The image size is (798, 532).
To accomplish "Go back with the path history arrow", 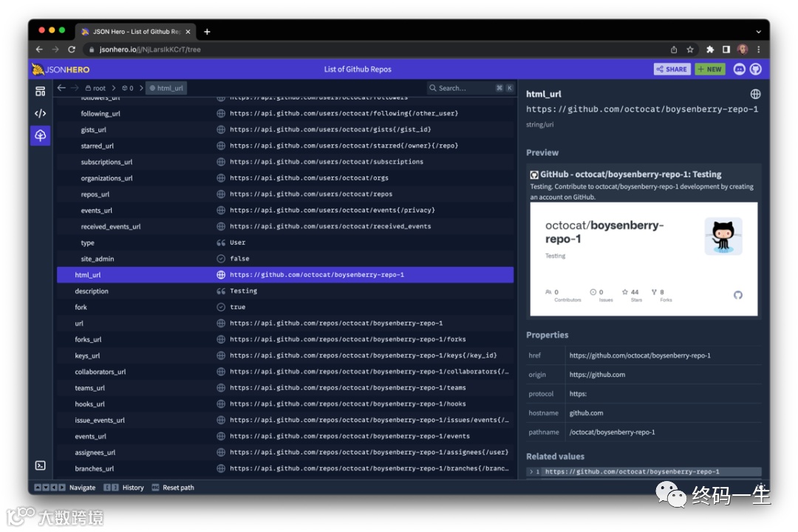I will 61,88.
